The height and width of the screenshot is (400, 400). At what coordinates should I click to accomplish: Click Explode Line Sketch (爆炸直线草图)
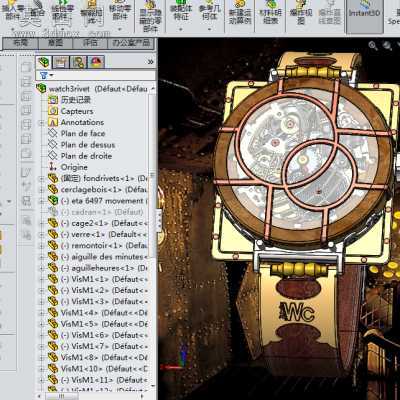pos(330,12)
